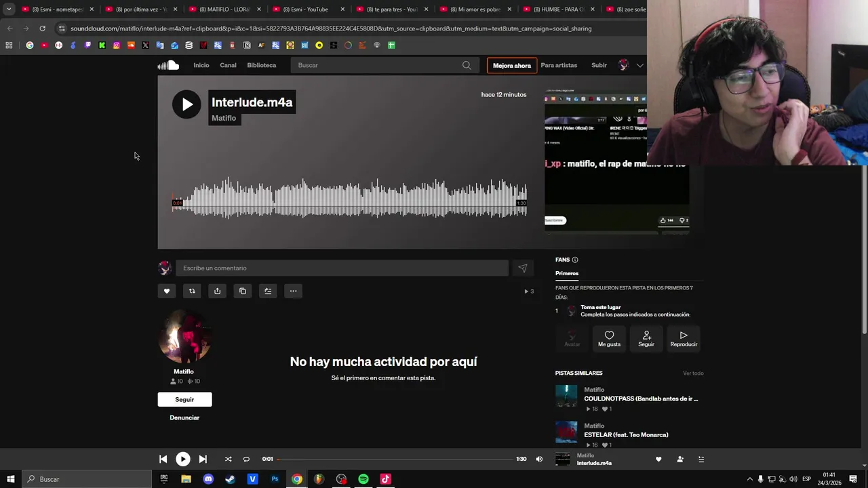Reload the page with the browser refresh icon
Viewport: 868px width, 488px height.
click(x=42, y=28)
